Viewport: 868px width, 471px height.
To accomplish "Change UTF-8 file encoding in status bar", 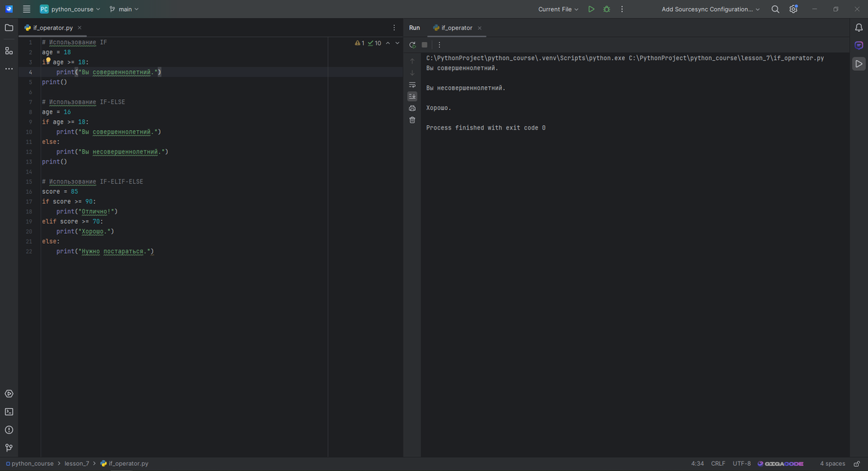I will coord(741,464).
